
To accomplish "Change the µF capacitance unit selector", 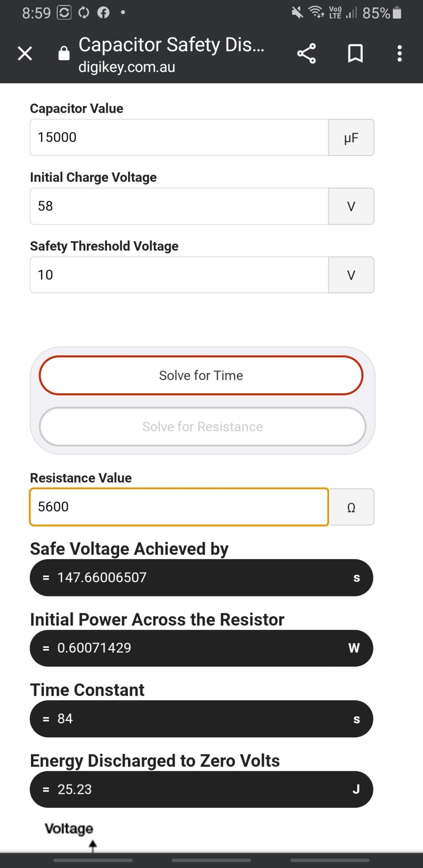I will [x=351, y=137].
